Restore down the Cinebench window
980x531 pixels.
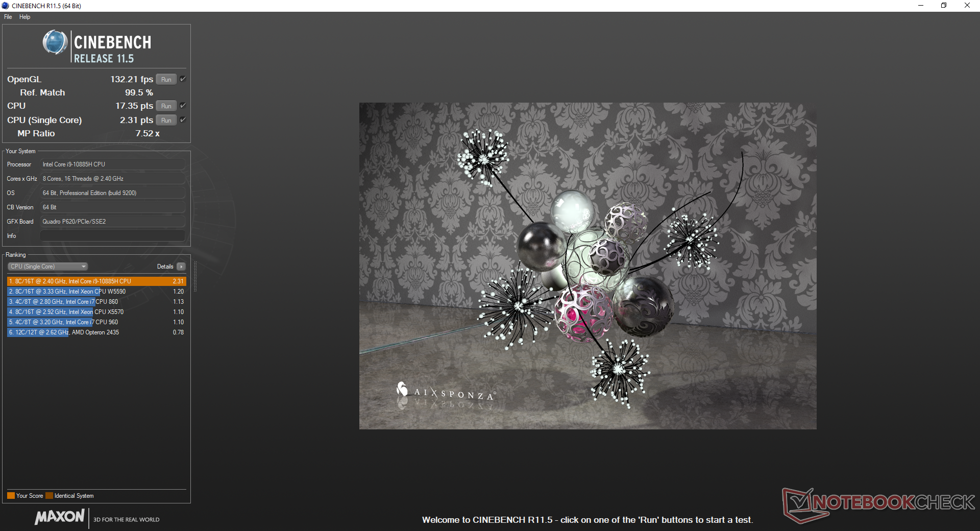pos(944,6)
